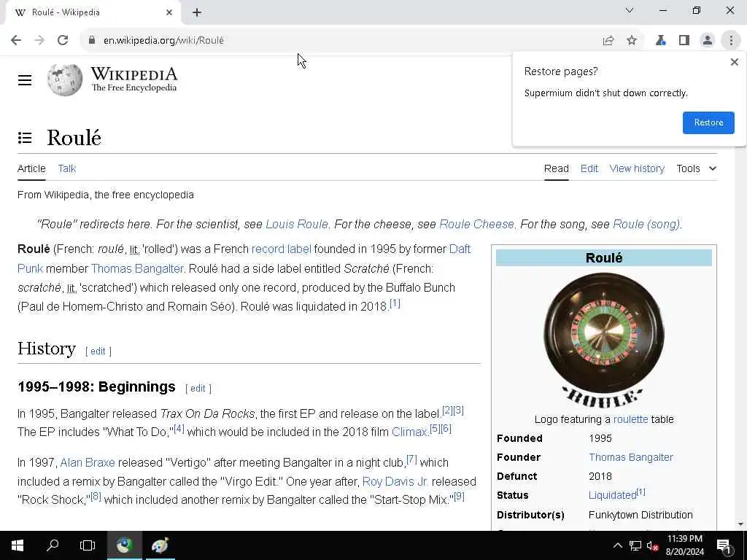
Task: Open the Paint app taskbar icon
Action: 160,545
